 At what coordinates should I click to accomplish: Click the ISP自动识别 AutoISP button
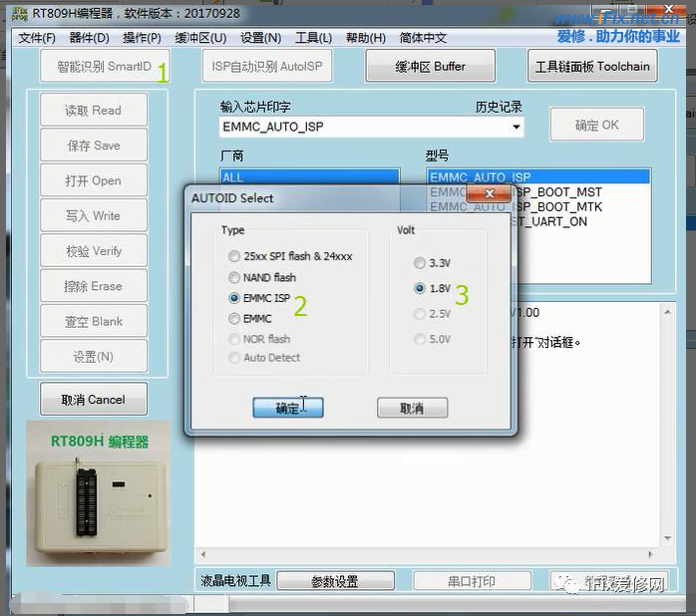(x=267, y=66)
